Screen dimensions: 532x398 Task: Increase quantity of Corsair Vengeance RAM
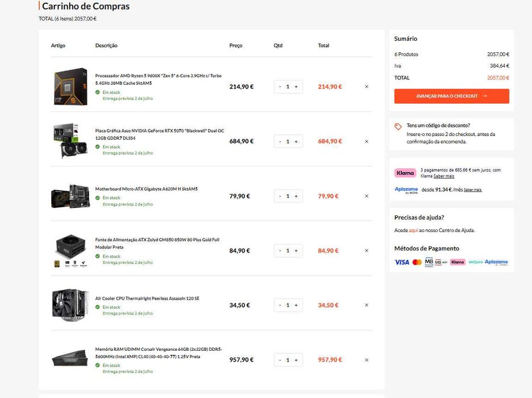(296, 360)
